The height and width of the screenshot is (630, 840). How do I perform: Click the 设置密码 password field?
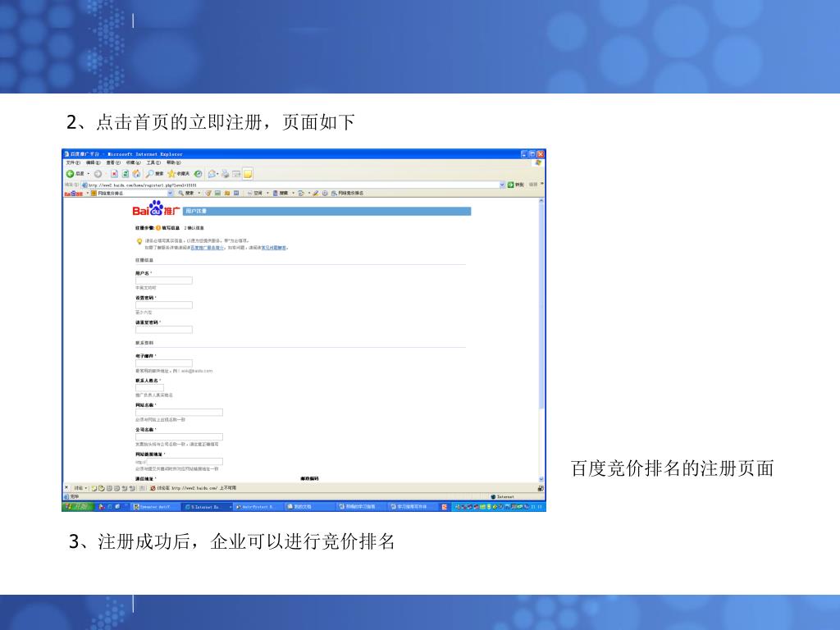pos(164,305)
